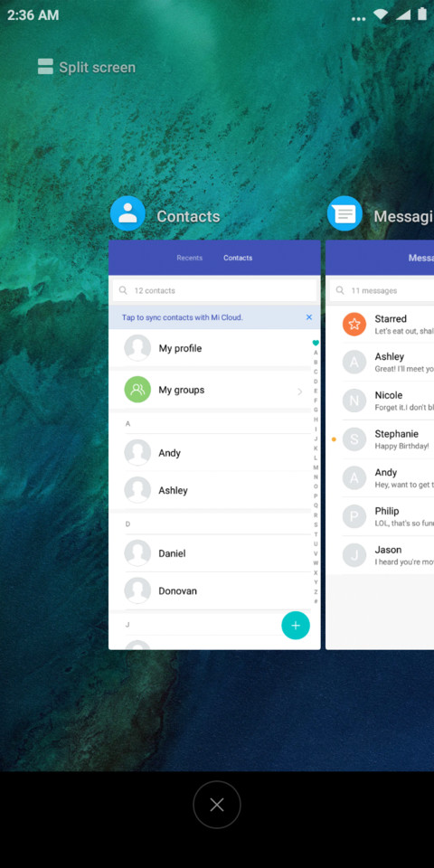Tap sync contacts with Mi Cloud link

click(x=182, y=317)
